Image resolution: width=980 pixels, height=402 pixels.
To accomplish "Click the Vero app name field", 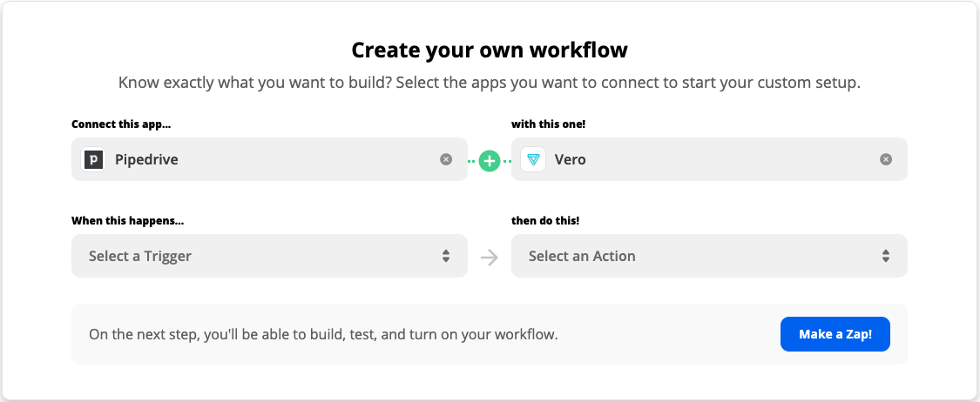I will pyautogui.click(x=697, y=160).
